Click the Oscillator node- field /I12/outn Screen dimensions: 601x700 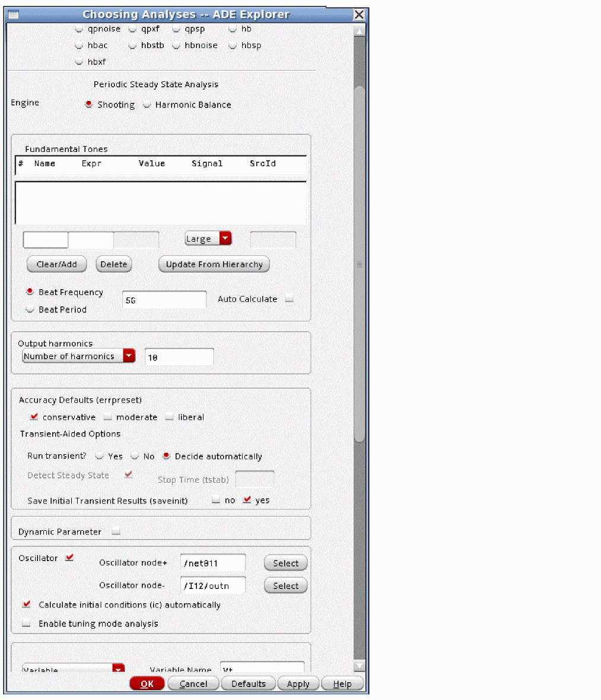tap(213, 585)
